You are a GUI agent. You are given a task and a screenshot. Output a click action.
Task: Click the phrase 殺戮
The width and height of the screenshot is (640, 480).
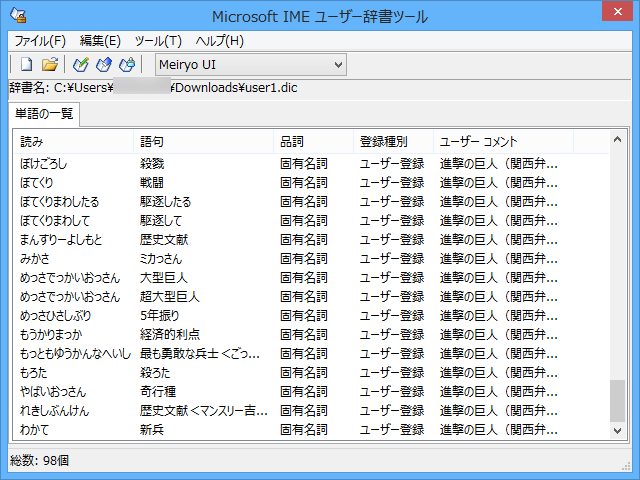[152, 164]
